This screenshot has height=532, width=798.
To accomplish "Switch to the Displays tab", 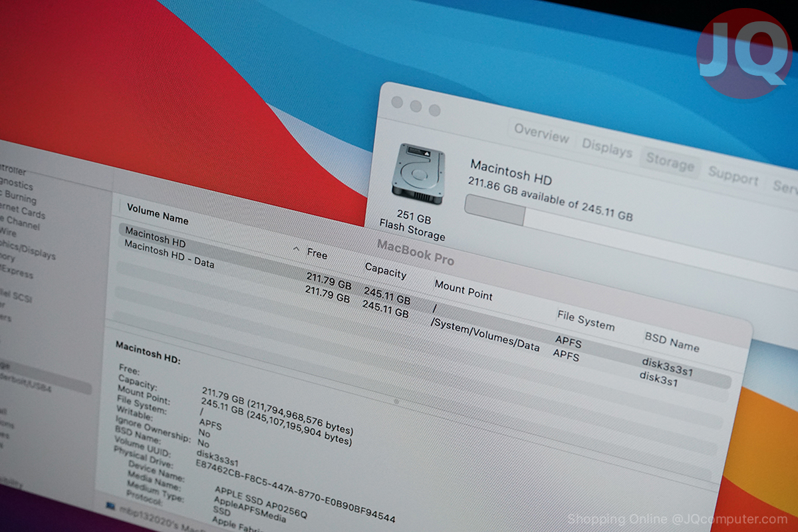I will click(x=606, y=148).
